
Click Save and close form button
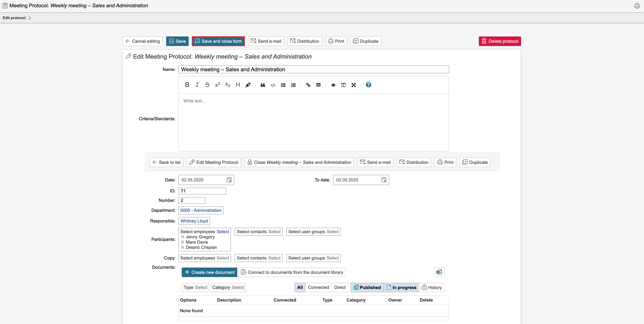(x=218, y=41)
